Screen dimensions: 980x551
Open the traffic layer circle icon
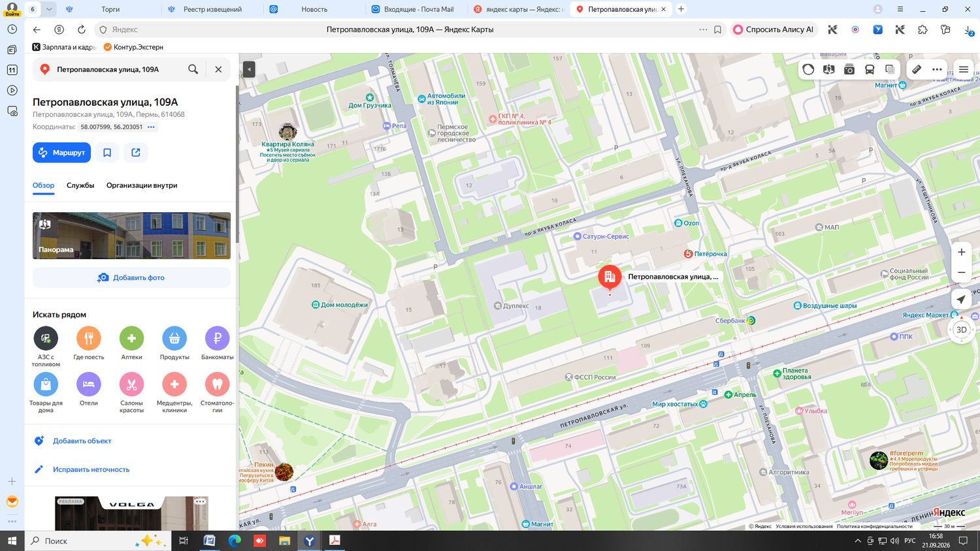pyautogui.click(x=809, y=69)
